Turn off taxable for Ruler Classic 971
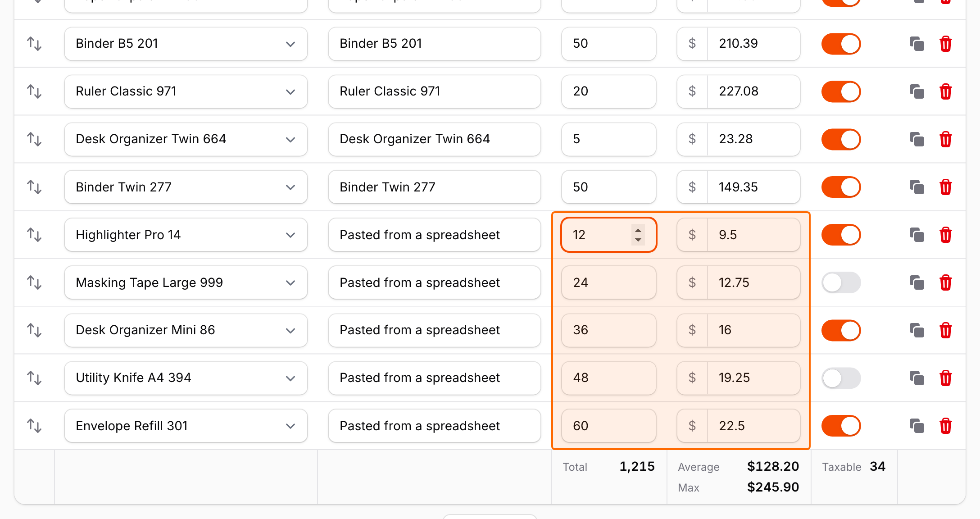 pyautogui.click(x=841, y=92)
